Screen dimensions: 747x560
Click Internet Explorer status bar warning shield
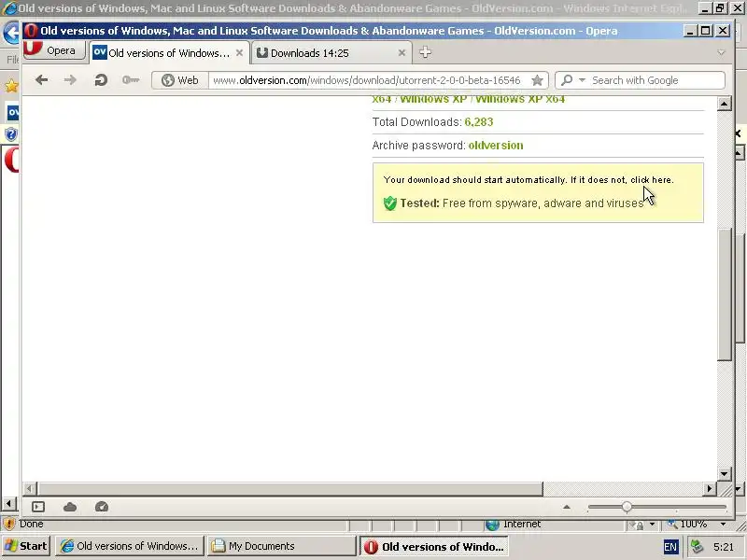point(8,525)
